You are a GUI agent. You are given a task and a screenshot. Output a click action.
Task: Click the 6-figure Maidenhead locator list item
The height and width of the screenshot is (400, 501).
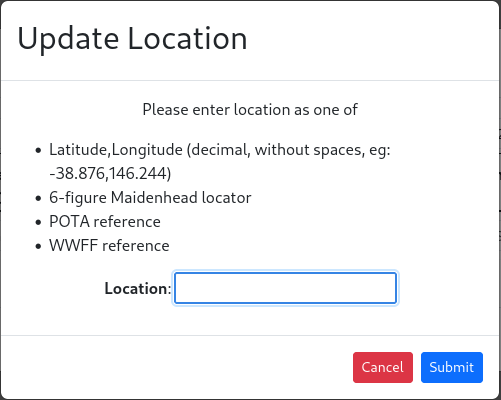click(x=150, y=198)
